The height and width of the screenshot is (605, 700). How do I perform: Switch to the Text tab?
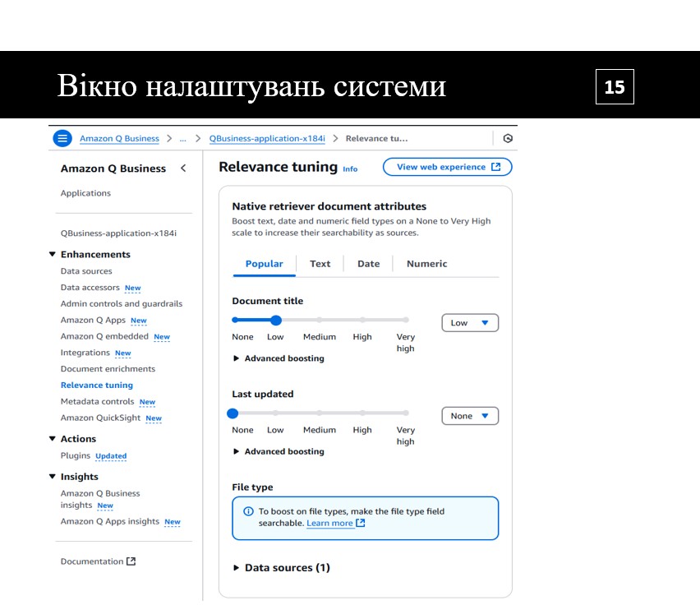(320, 264)
